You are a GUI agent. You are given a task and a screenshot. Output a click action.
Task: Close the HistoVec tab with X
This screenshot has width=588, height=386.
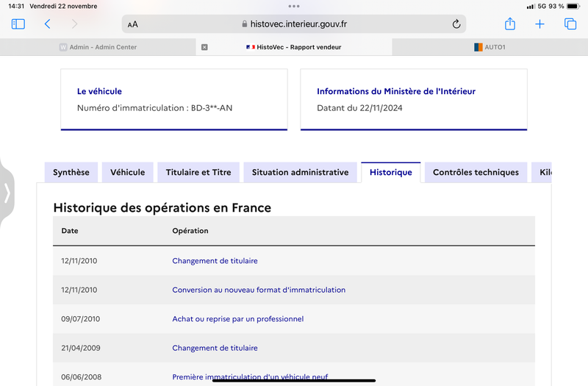(204, 47)
